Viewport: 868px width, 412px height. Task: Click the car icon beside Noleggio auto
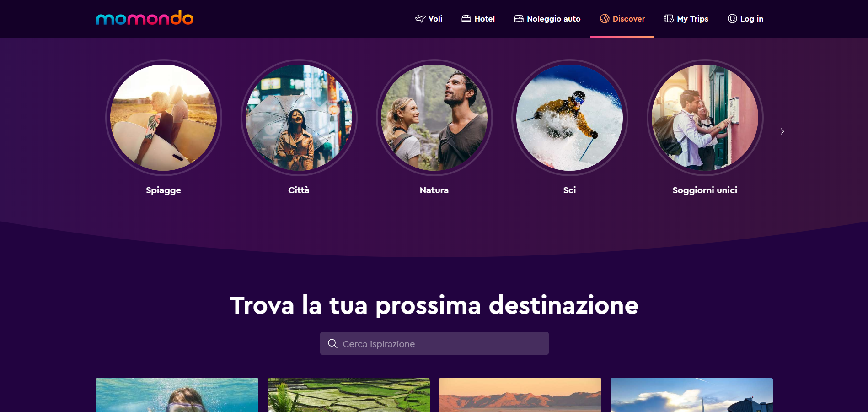519,19
